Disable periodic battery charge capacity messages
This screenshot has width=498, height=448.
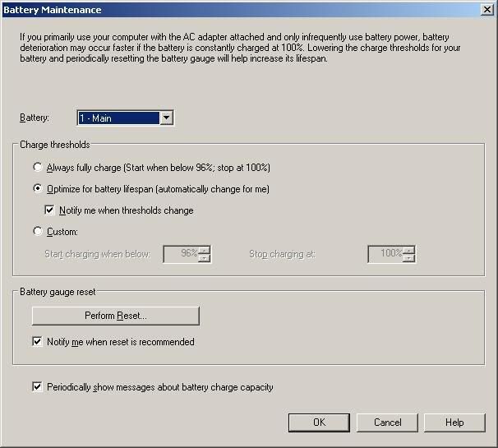(38, 387)
